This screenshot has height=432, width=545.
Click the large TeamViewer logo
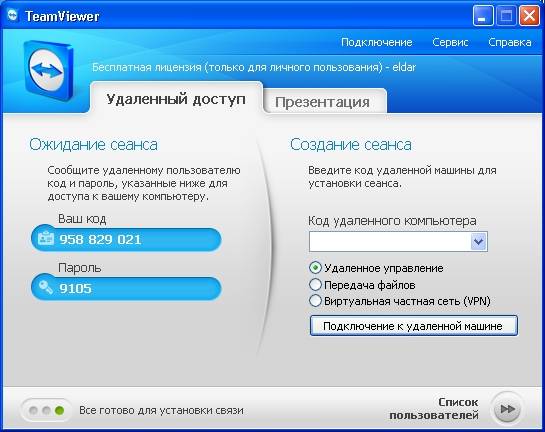coord(49,70)
